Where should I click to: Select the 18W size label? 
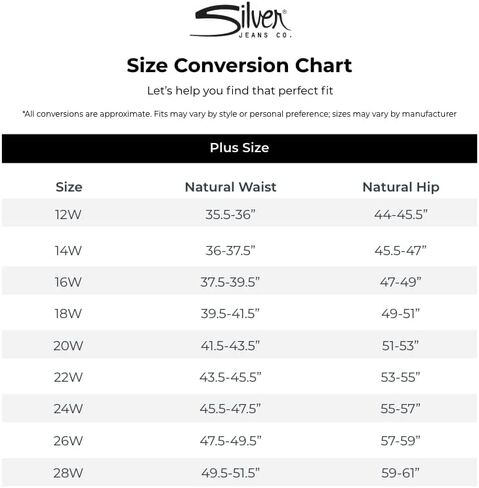point(68,314)
